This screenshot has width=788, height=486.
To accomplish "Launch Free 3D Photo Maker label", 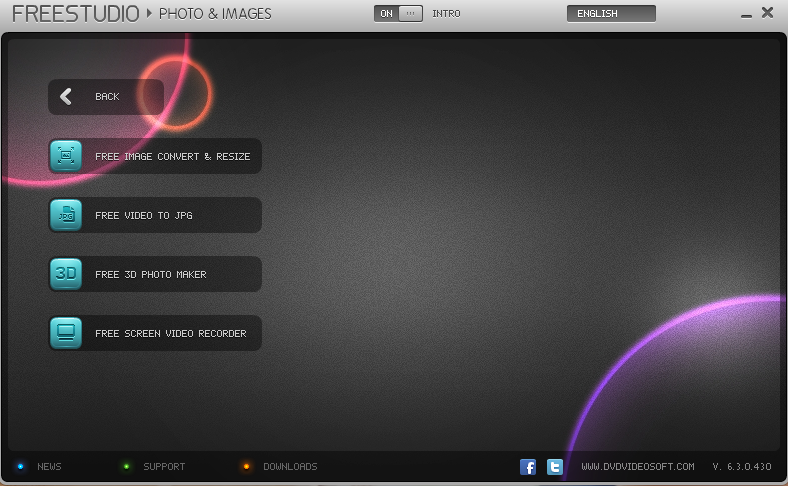I will (151, 274).
